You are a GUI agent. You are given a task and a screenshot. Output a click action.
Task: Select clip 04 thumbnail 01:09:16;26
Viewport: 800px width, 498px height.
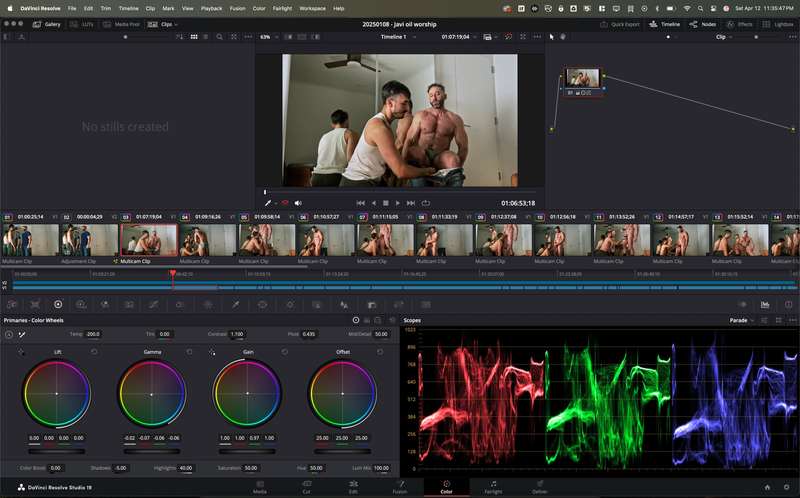coord(208,240)
